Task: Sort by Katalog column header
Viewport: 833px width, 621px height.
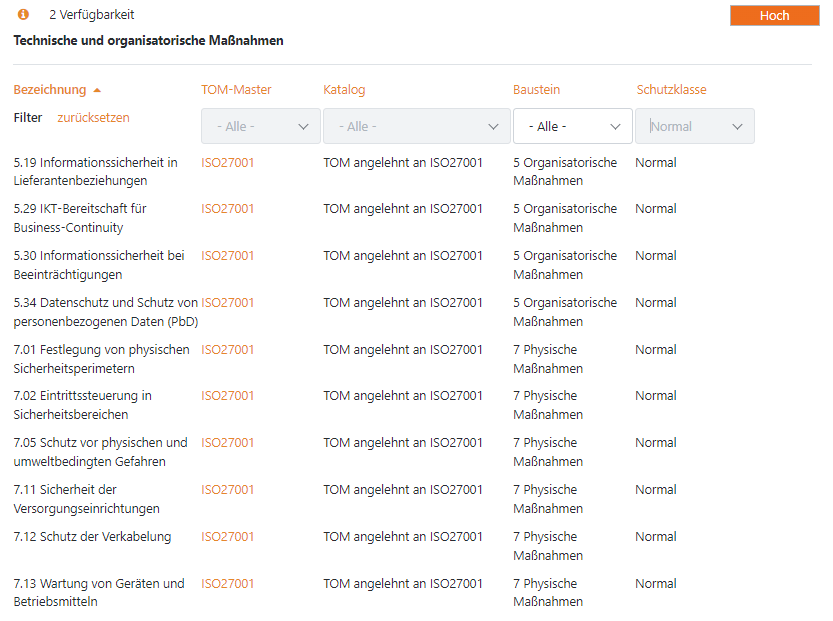Action: tap(344, 90)
